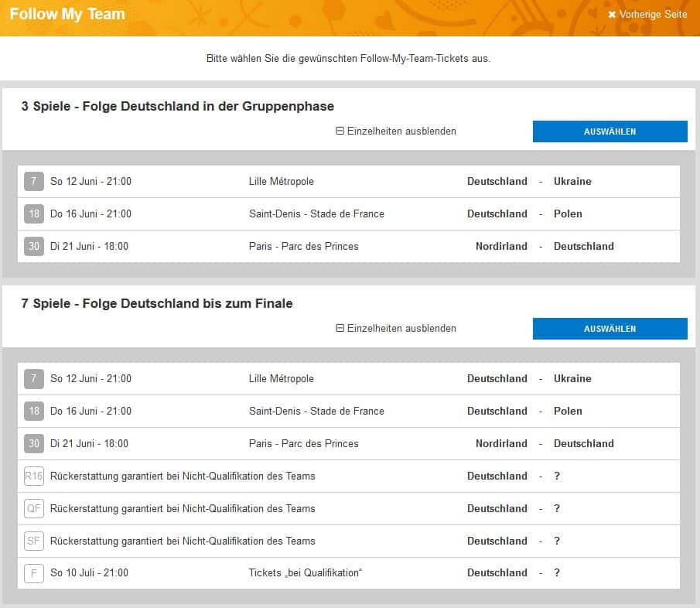700x608 pixels.
Task: Click the QF quarter-final badge
Action: tap(33, 509)
